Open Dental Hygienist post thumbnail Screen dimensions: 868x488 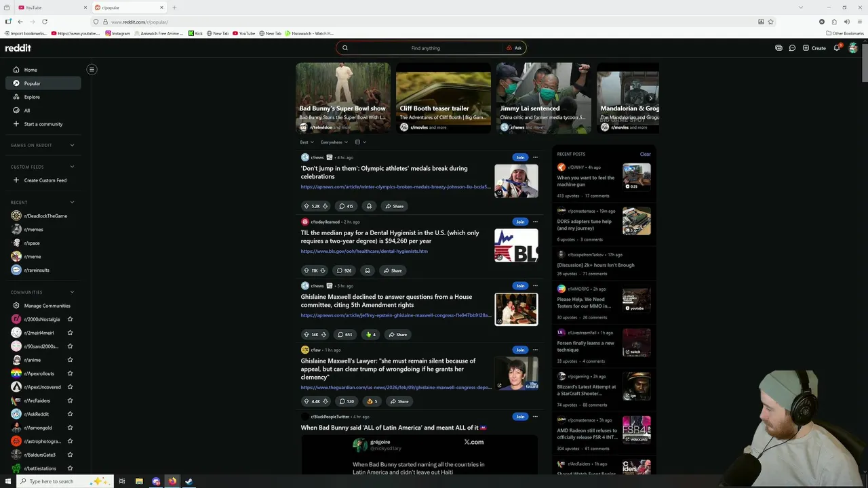click(x=516, y=245)
